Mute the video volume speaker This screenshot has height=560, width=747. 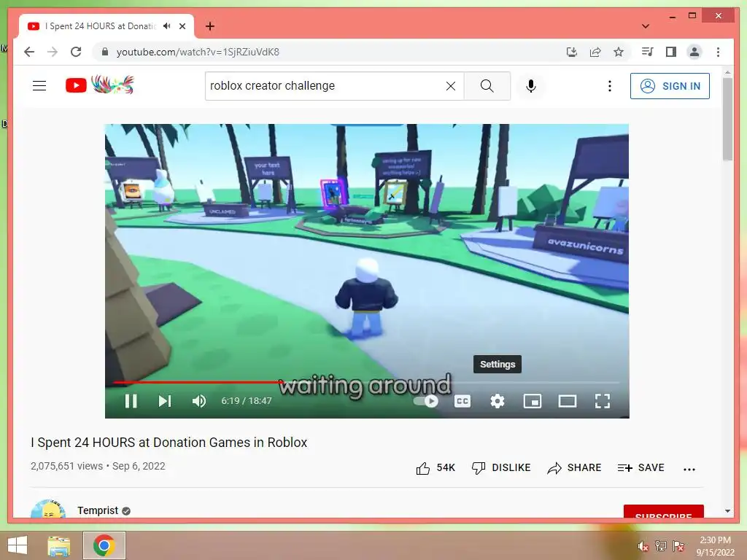click(199, 401)
